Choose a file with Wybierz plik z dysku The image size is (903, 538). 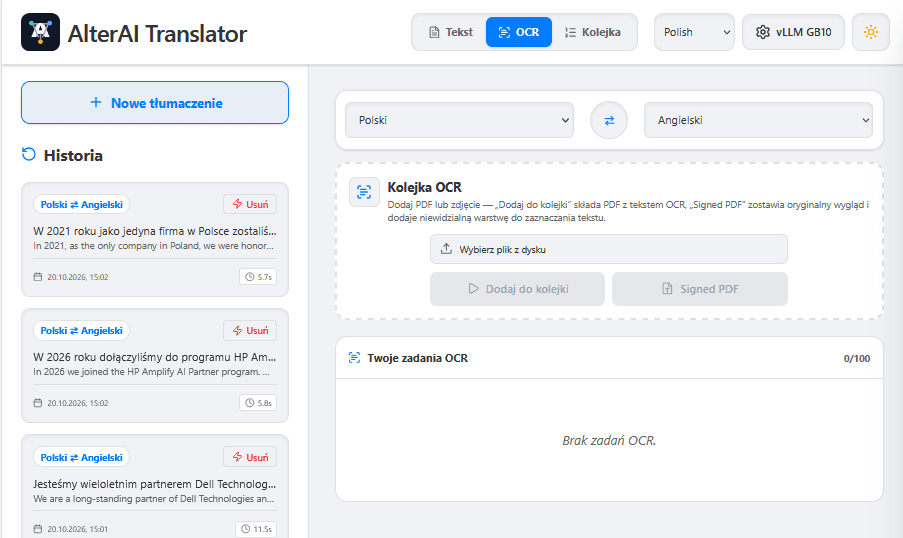[x=609, y=249]
